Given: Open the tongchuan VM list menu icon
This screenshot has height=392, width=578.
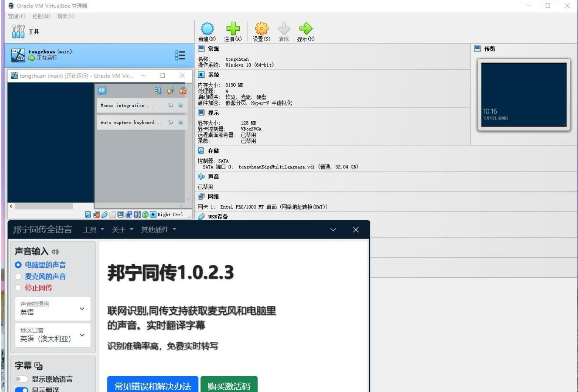Looking at the screenshot, I should tap(180, 55).
